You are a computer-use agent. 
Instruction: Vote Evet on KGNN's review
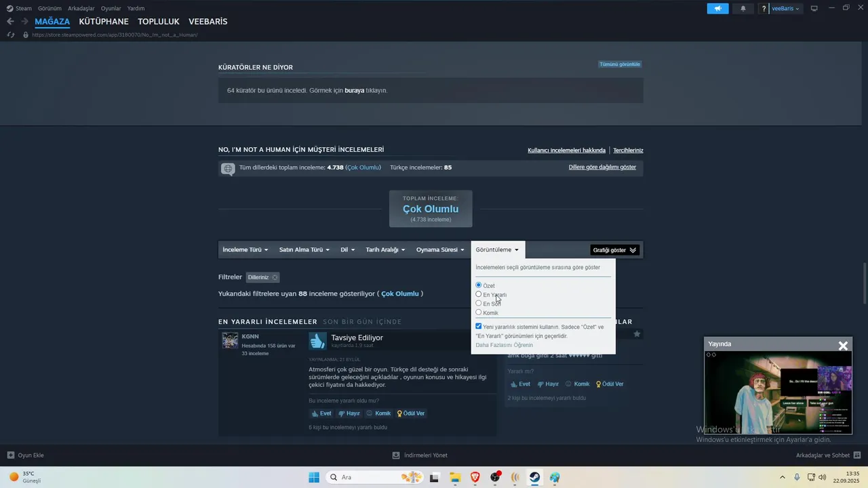coord(321,413)
